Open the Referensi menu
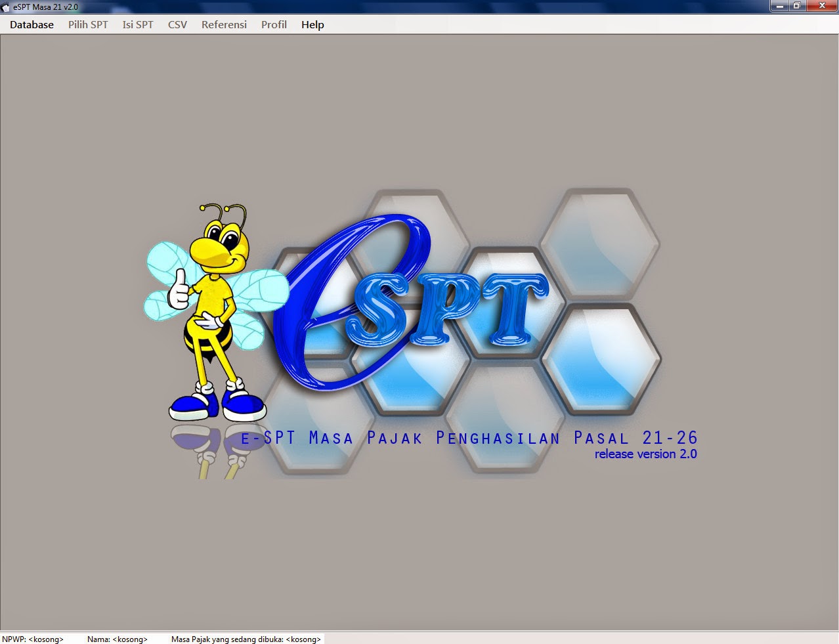 pos(224,24)
